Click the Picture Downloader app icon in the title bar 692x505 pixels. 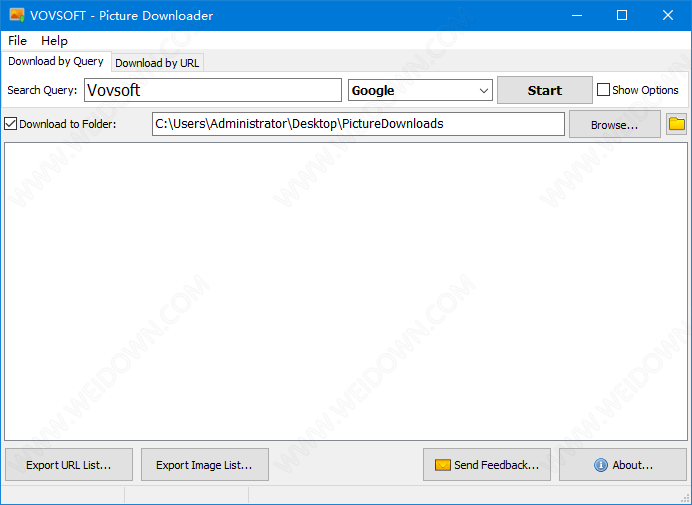click(17, 15)
